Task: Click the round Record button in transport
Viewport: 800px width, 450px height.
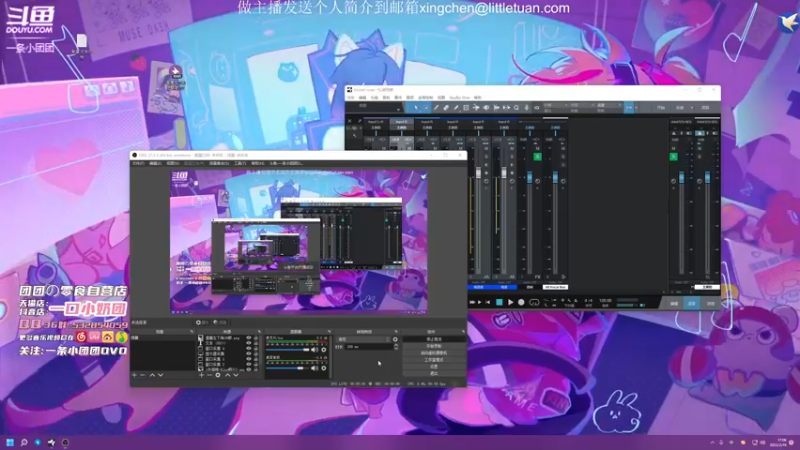Action: tap(521, 302)
